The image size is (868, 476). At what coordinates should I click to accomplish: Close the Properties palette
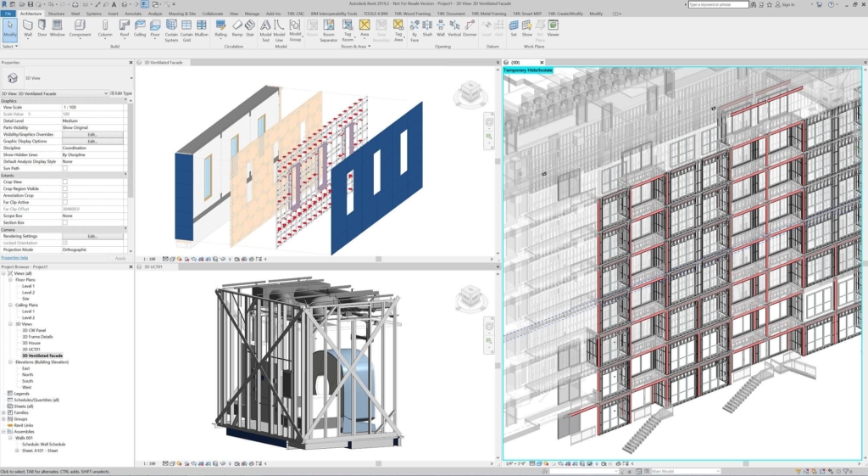[x=131, y=63]
